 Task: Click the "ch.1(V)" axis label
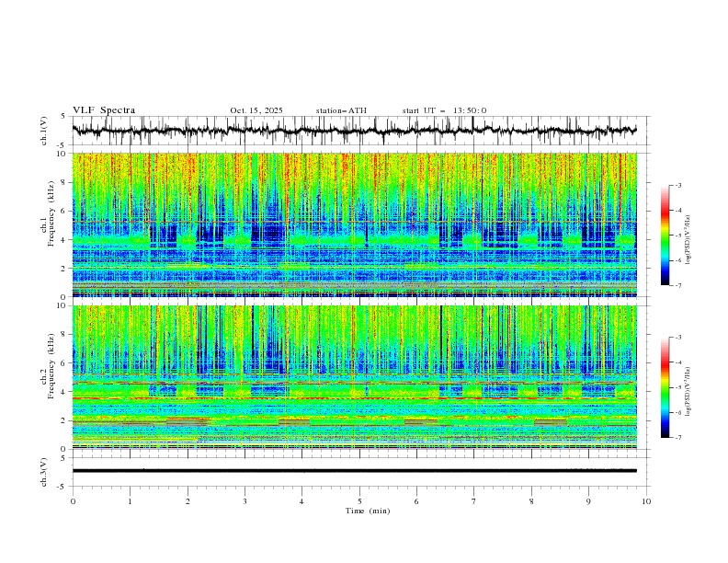coord(44,131)
